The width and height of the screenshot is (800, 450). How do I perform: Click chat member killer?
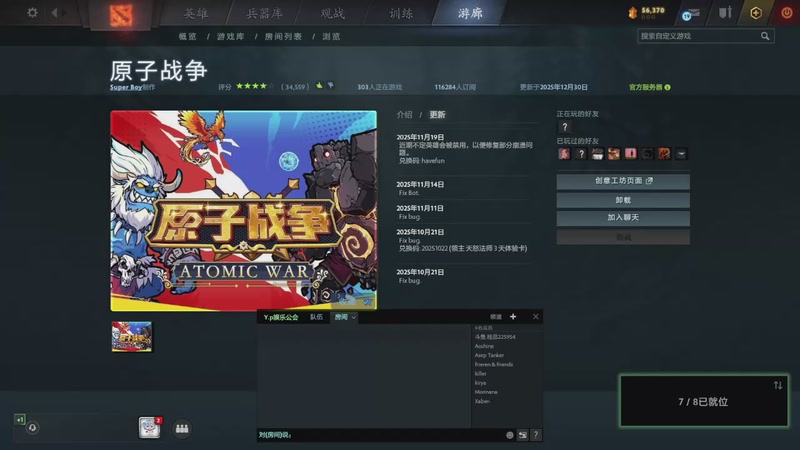tap(480, 373)
